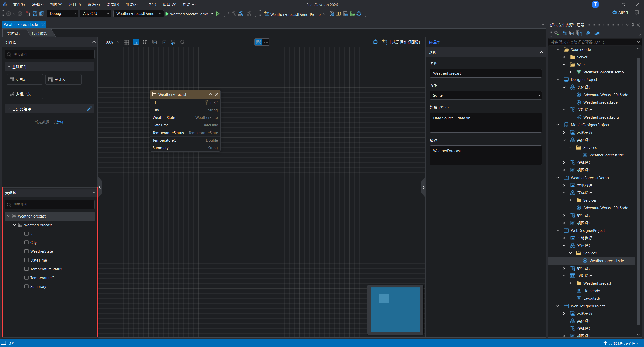Toggle the minimap display button
This screenshot has height=347, width=644.
136,42
